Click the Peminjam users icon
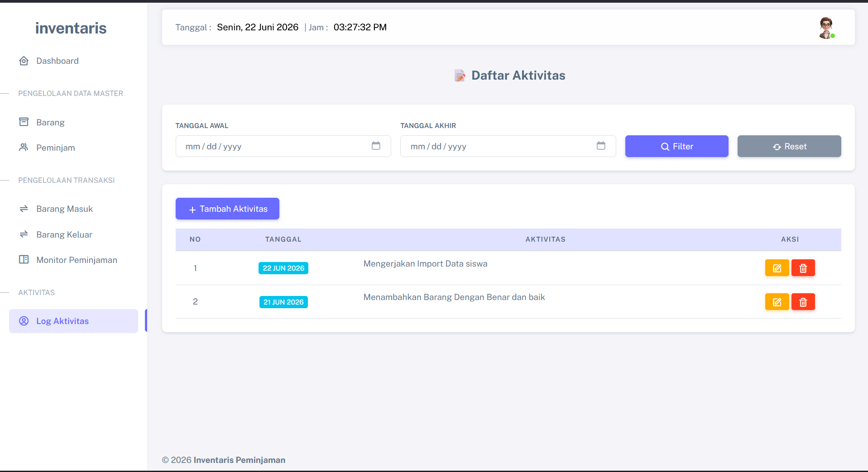 [24, 147]
